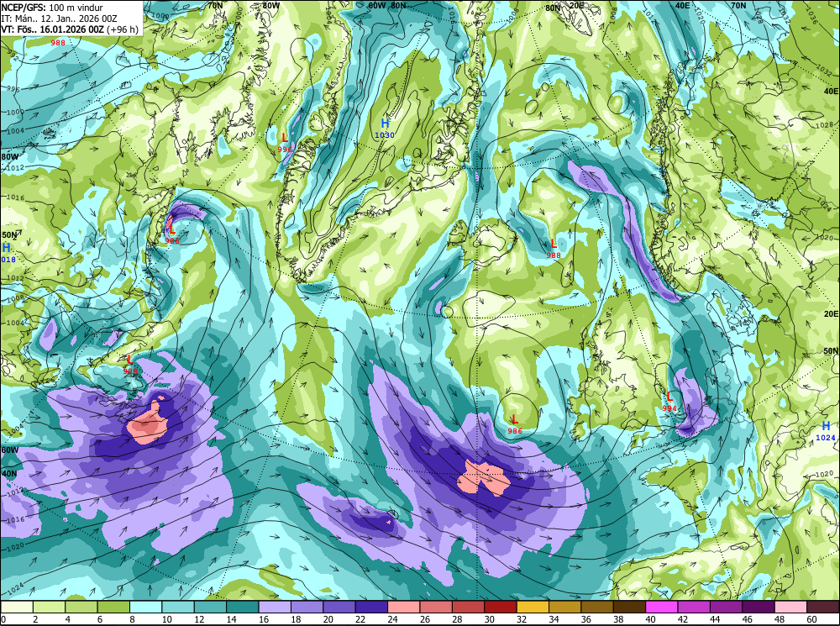
Task: Click the 36–38 brown legend swatch
Action: click(x=597, y=607)
